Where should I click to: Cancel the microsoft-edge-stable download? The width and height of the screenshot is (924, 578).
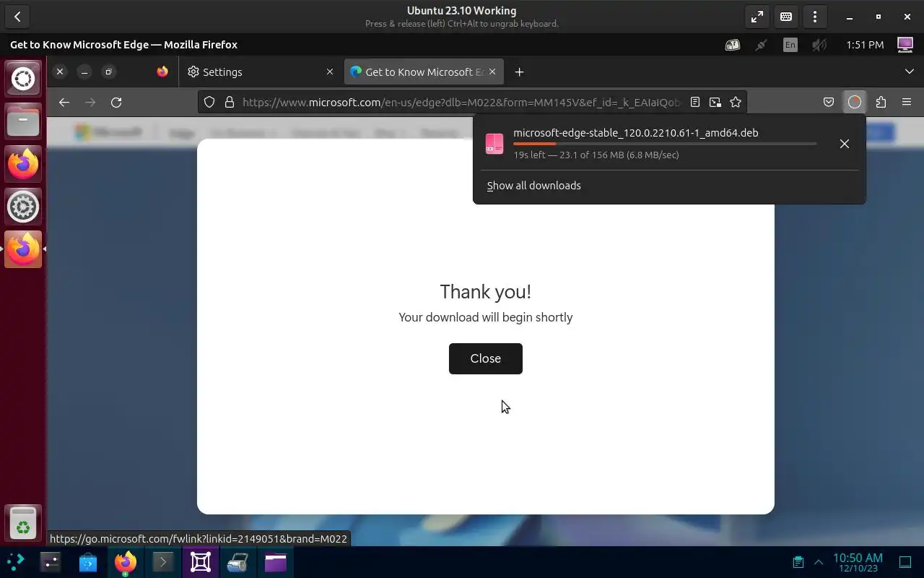845,144
